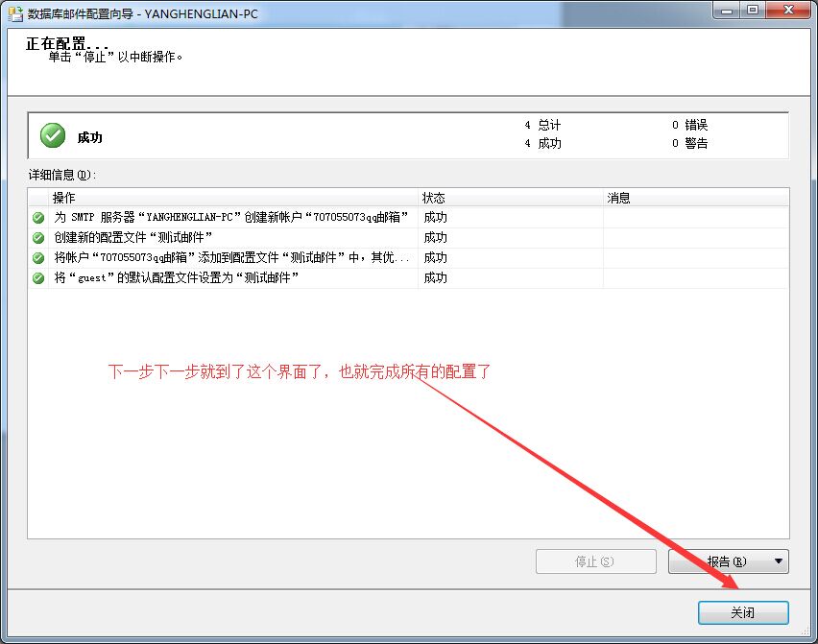Image resolution: width=818 pixels, height=644 pixels.
Task: Select row 将帐户添加到配置文件
Action: point(408,257)
